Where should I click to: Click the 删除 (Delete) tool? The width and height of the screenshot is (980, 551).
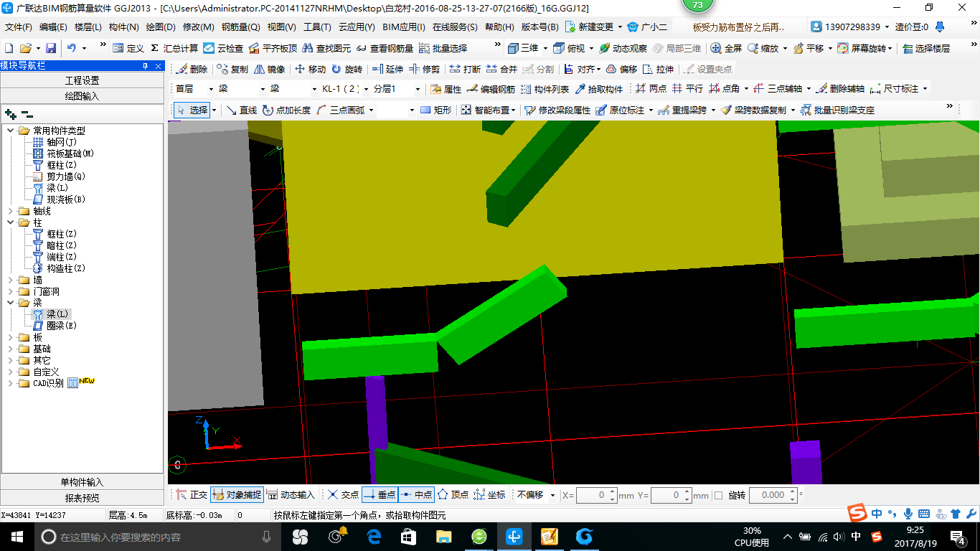pyautogui.click(x=192, y=70)
